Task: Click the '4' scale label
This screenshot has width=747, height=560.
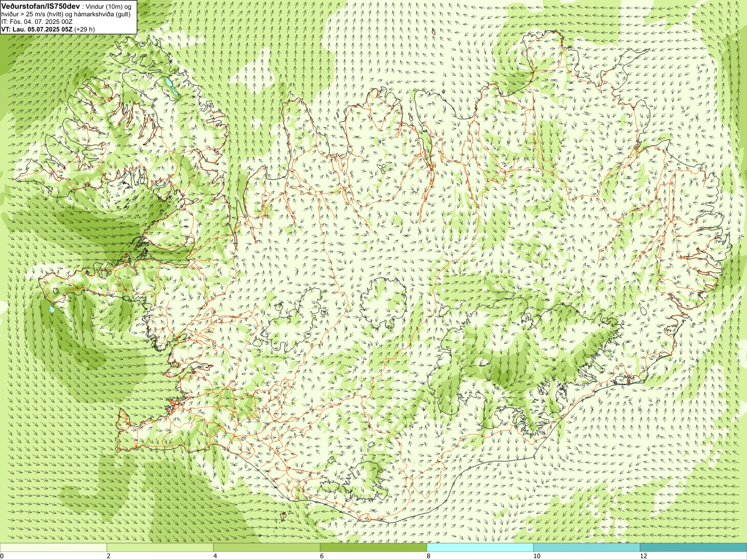Action: (215, 556)
